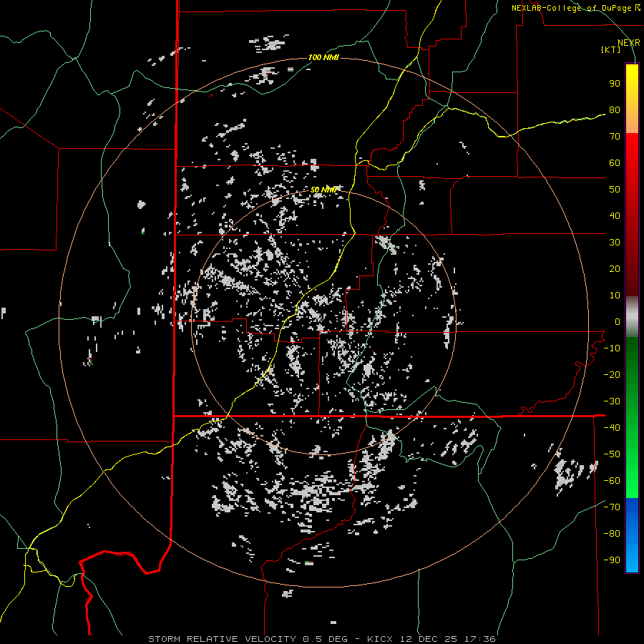Click the Storm Relative Velocity caption text
Image resolution: width=644 pixels, height=644 pixels.
pyautogui.click(x=321, y=639)
